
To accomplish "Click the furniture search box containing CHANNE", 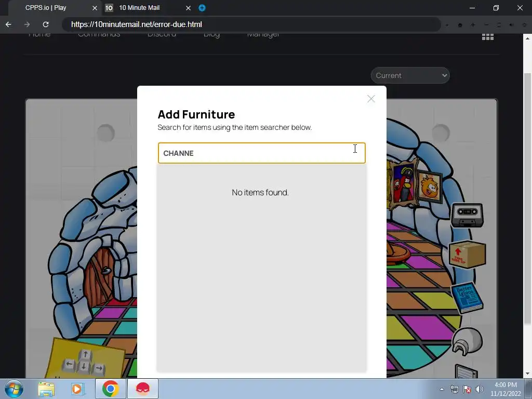I will [262, 153].
